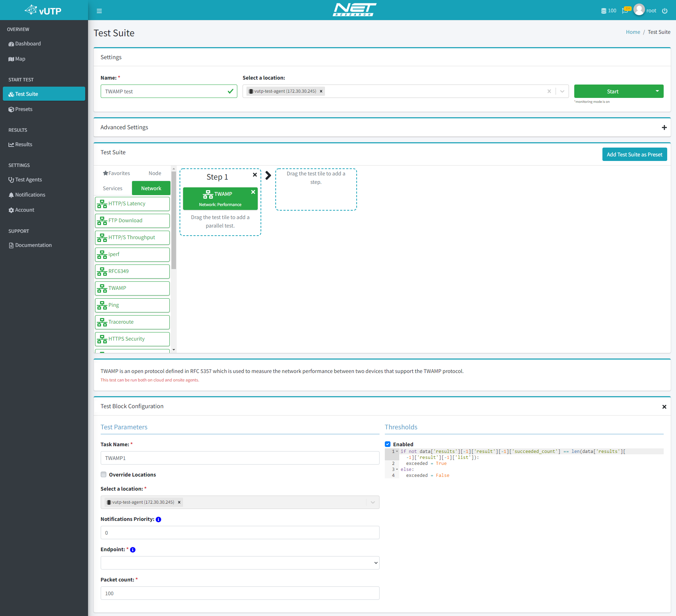This screenshot has height=616, width=676.
Task: Go to Presets in sidebar
Action: click(44, 109)
